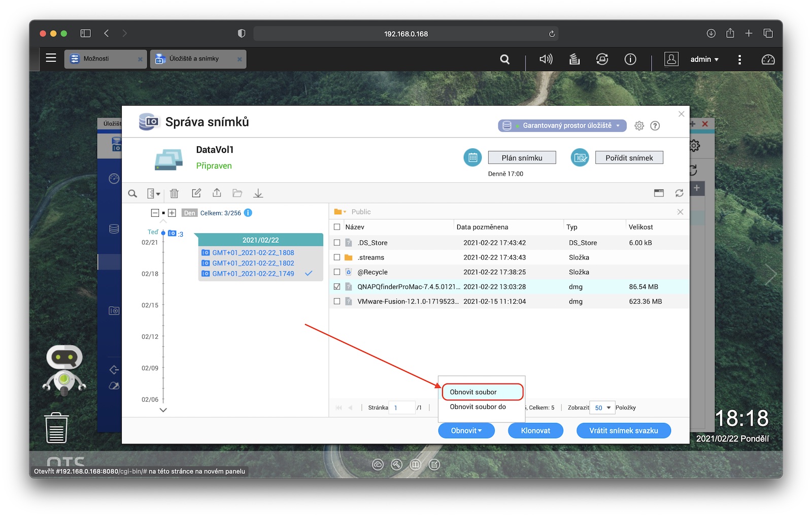Zoom in timeline with plus box
This screenshot has width=812, height=517.
172,213
